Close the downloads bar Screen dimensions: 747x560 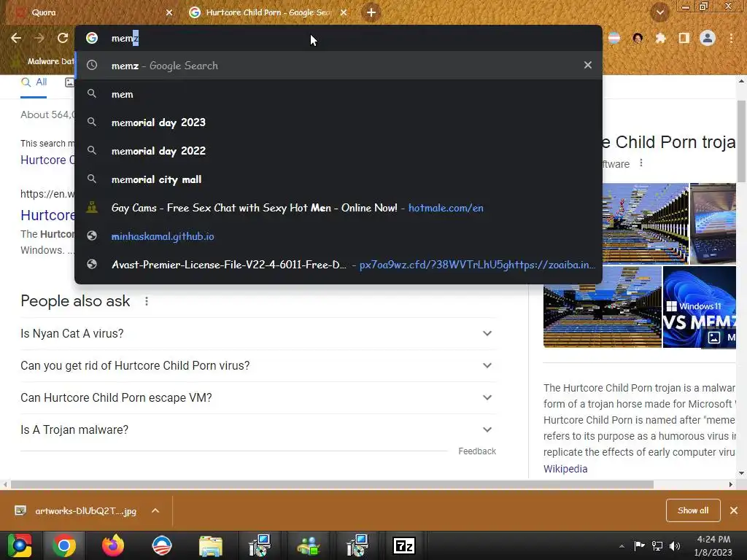point(734,510)
